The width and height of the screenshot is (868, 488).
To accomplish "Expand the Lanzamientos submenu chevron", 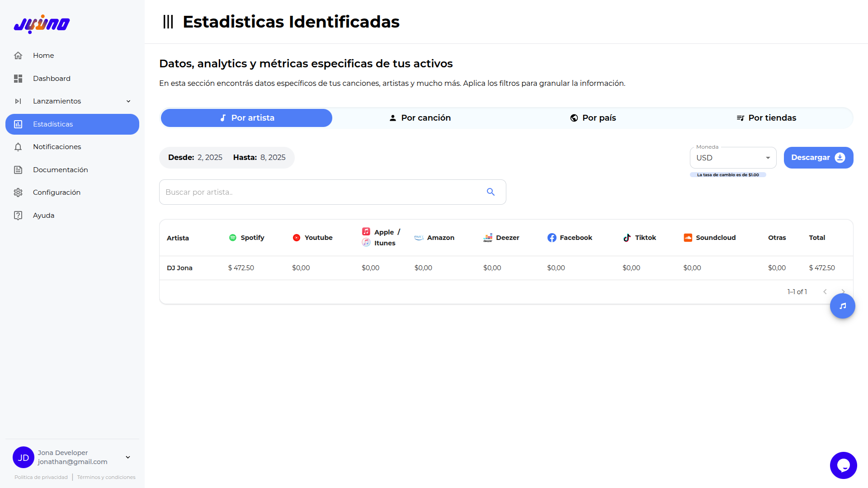I will point(128,101).
